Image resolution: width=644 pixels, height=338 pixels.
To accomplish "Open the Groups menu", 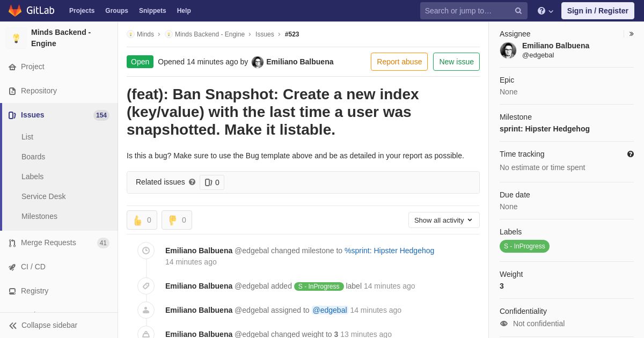I will 116,11.
